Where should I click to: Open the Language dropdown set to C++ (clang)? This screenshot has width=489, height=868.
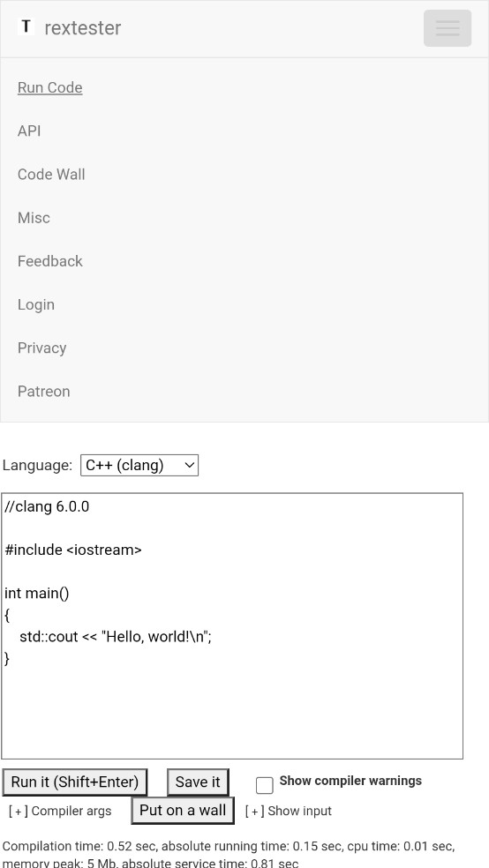pos(139,465)
